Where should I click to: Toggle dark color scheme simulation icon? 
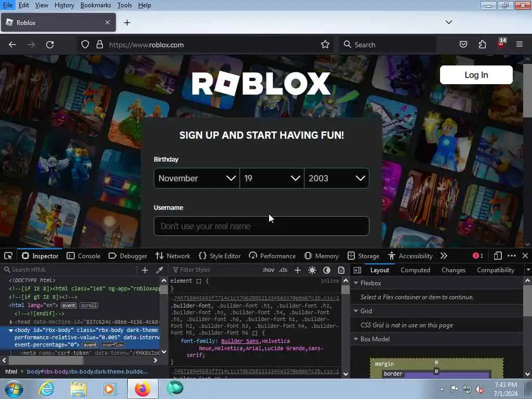pos(327,270)
